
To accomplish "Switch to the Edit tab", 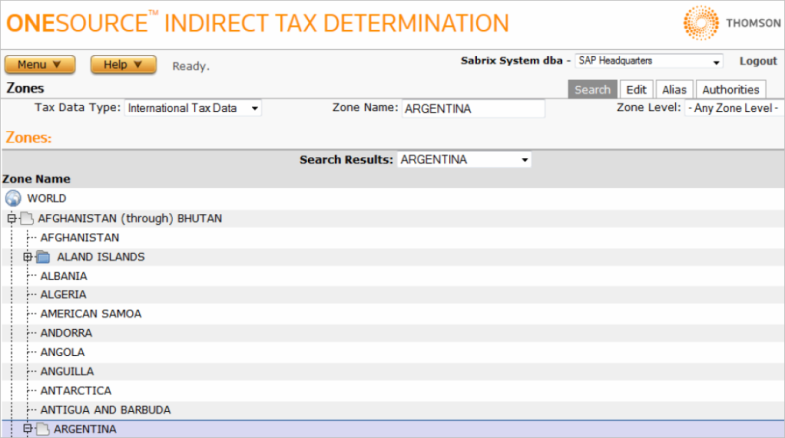I will click(636, 90).
